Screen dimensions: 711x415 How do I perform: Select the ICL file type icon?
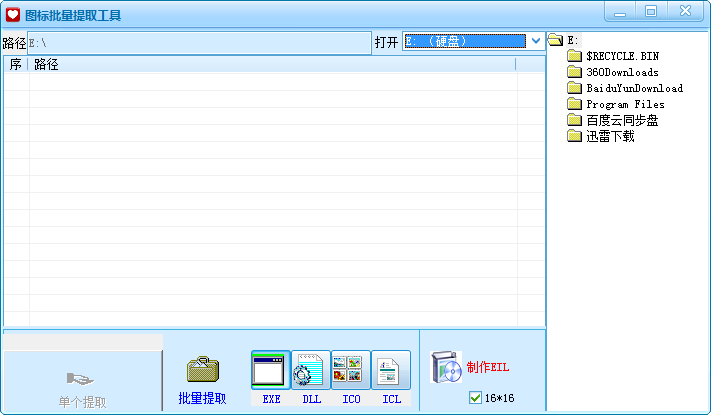(x=391, y=370)
